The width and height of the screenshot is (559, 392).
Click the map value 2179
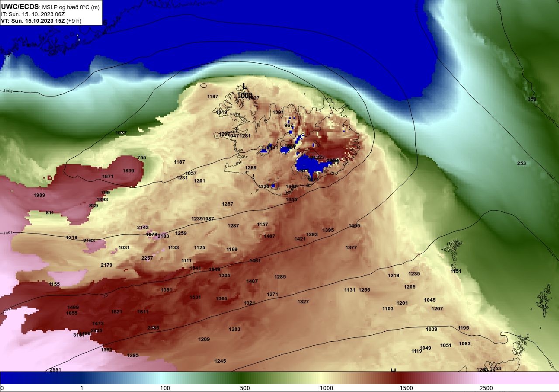click(107, 265)
